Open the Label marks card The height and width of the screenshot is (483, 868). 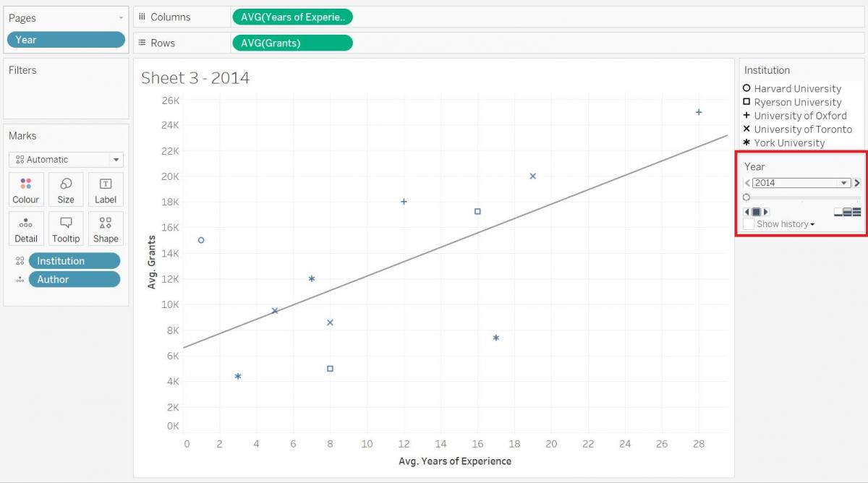click(105, 189)
